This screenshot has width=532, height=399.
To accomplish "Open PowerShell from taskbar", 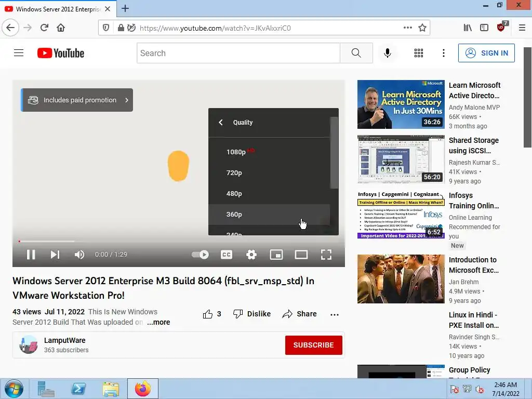I will pyautogui.click(x=78, y=389).
